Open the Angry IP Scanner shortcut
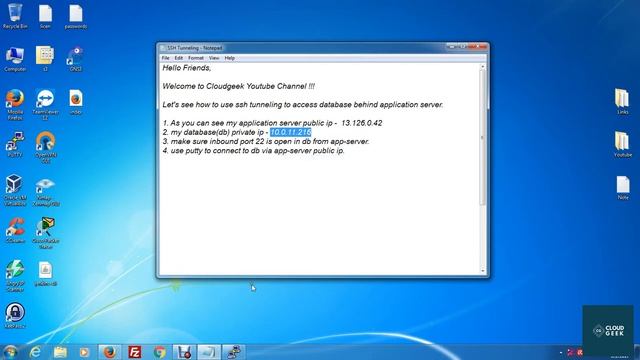 (15, 276)
